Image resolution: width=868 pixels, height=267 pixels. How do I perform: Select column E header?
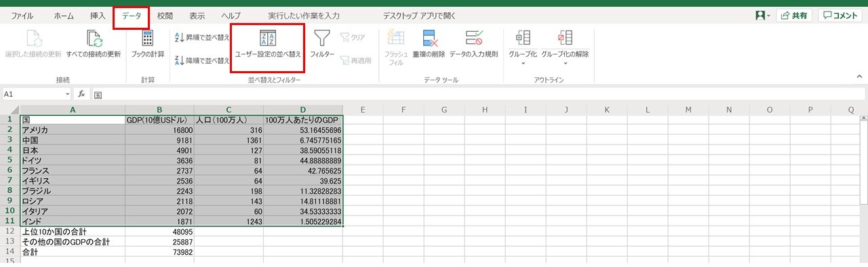click(x=363, y=109)
